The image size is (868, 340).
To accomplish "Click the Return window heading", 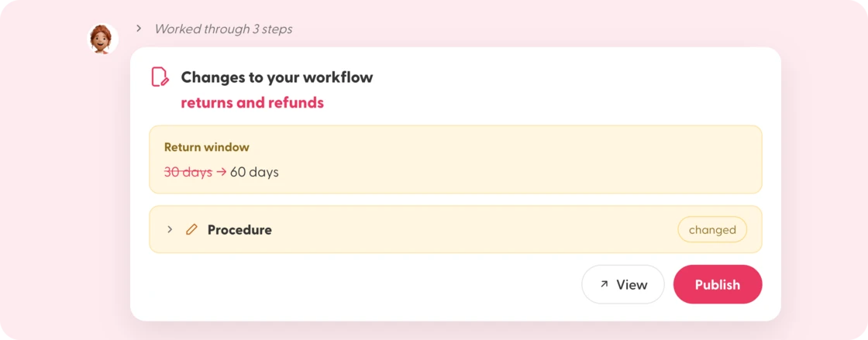I will [x=206, y=148].
